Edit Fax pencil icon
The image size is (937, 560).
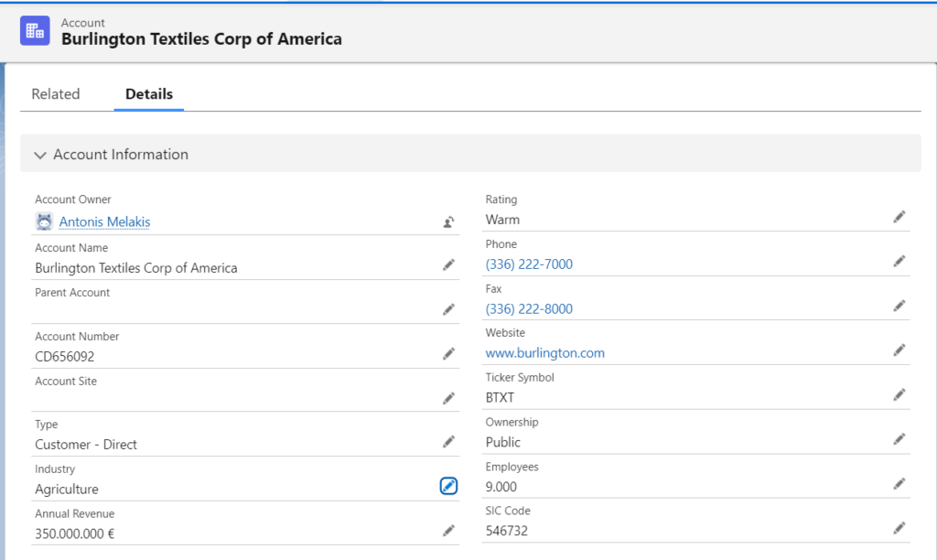[x=899, y=306]
